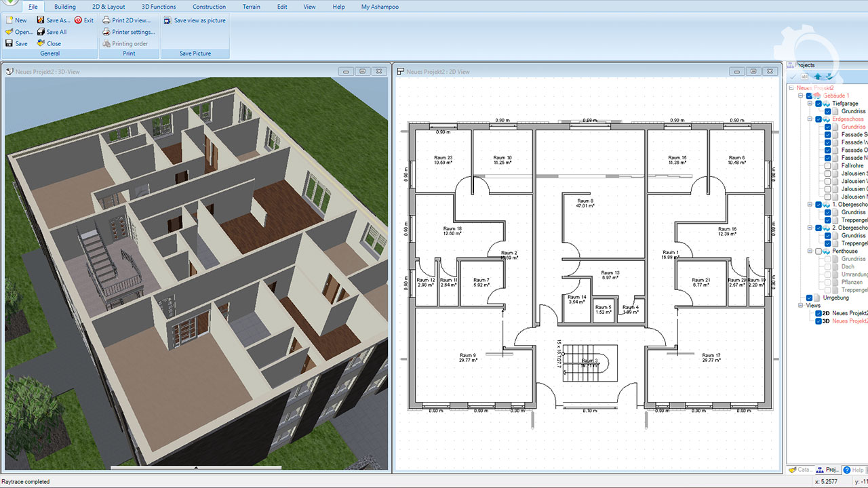Switch to the Catalog panel tab
The width and height of the screenshot is (868, 488).
coord(800,470)
